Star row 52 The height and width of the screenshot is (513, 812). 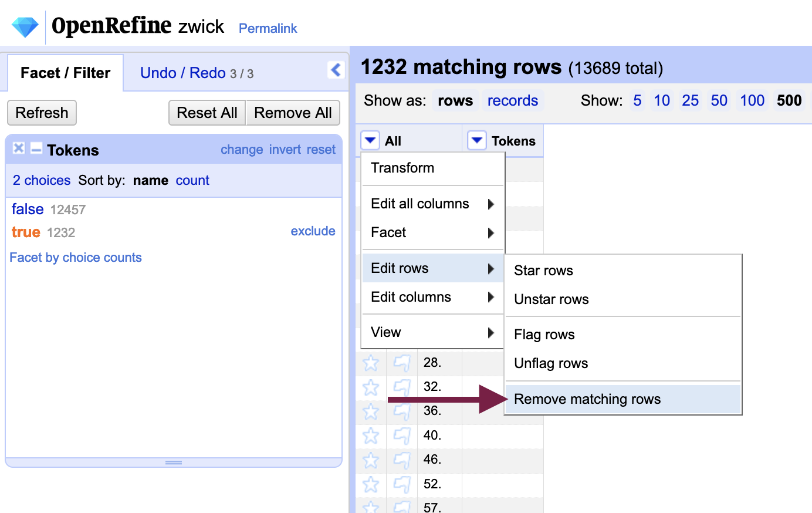point(371,484)
